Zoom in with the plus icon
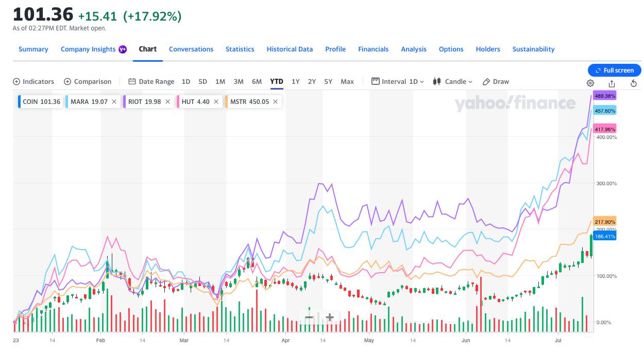This screenshot has width=644, height=354. click(x=330, y=317)
